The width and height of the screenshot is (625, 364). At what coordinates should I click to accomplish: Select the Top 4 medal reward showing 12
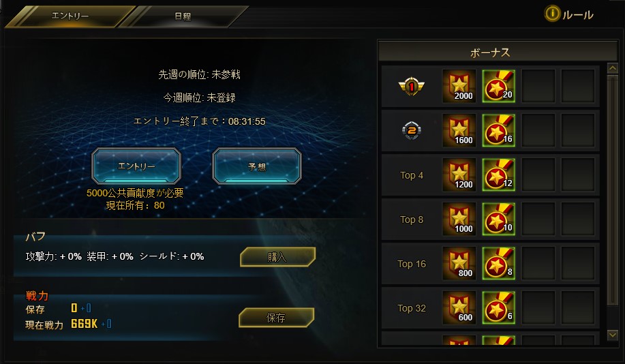(498, 175)
